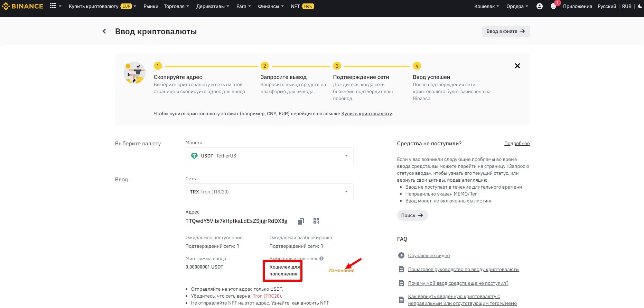The height and width of the screenshot is (308, 644).
Task: Expand the Кошелек menu
Action: click(486, 6)
